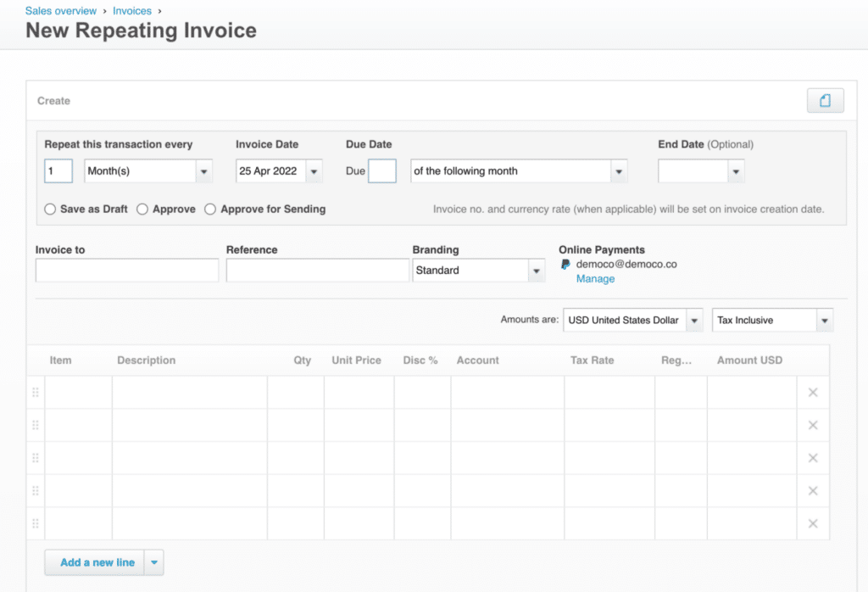Select the Approve radio button

(x=142, y=209)
